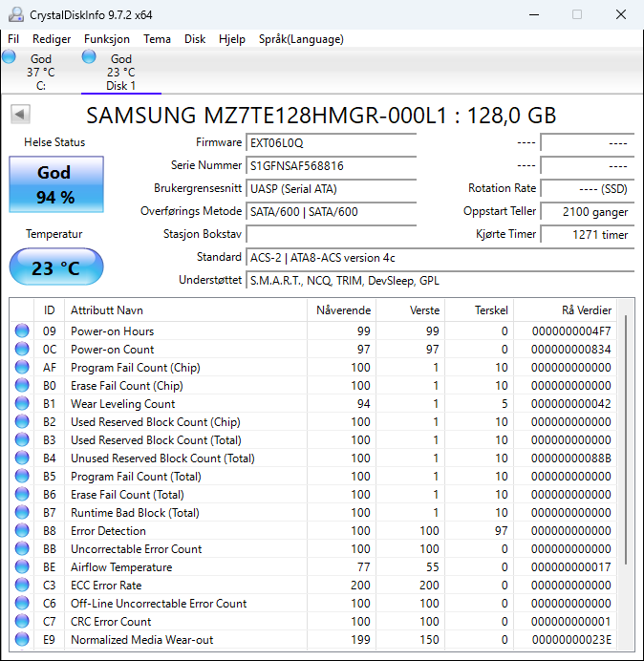Click status orb of Power-on Hours row
The image size is (644, 661).
click(x=22, y=330)
